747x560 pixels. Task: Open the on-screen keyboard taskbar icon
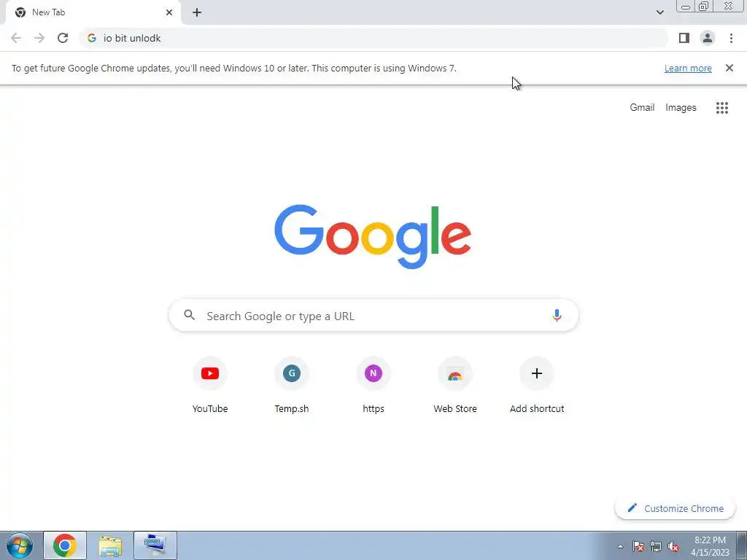click(x=155, y=545)
